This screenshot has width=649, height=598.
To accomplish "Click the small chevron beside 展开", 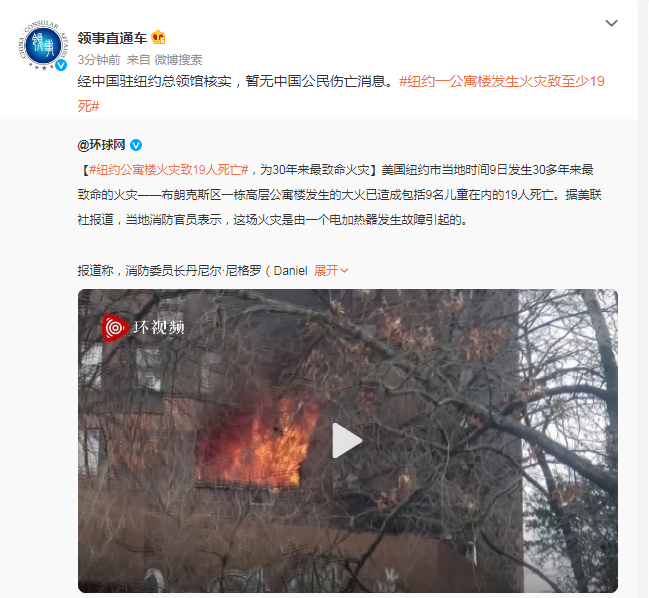I will coord(344,271).
